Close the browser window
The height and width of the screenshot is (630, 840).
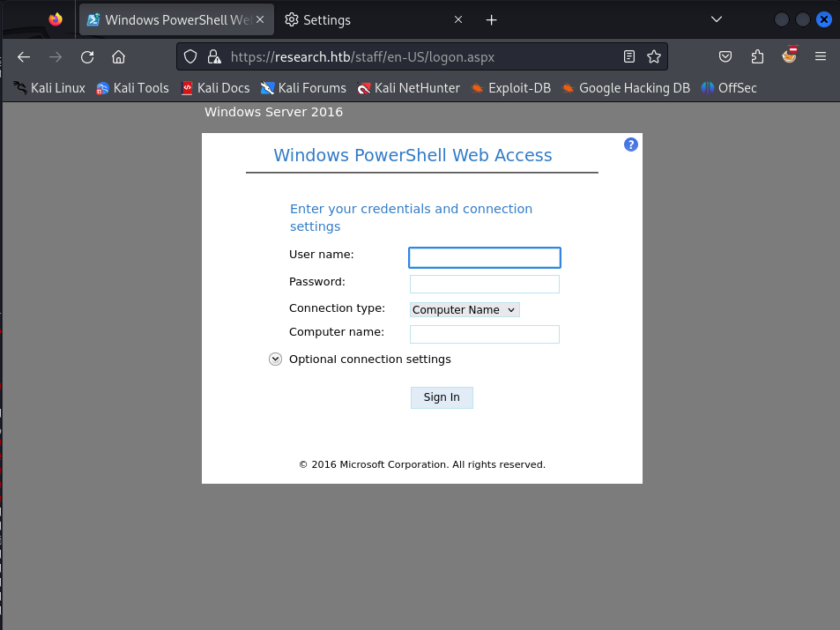click(824, 19)
